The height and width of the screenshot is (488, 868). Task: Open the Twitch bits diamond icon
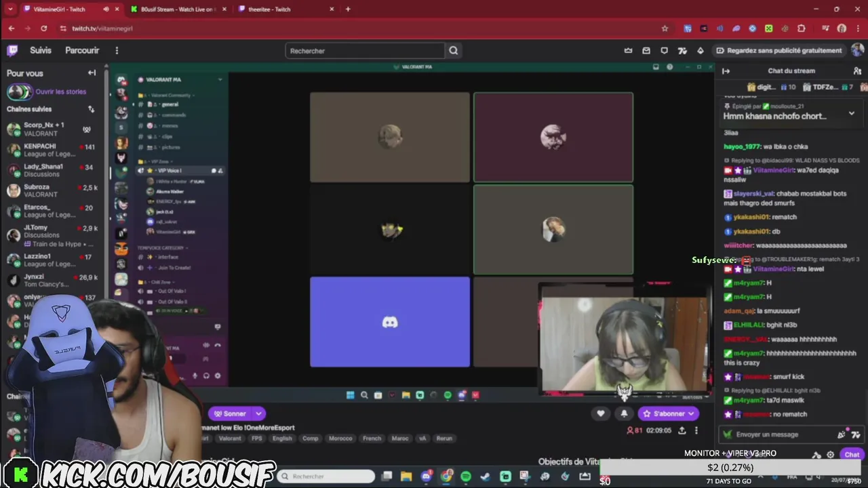click(x=701, y=50)
